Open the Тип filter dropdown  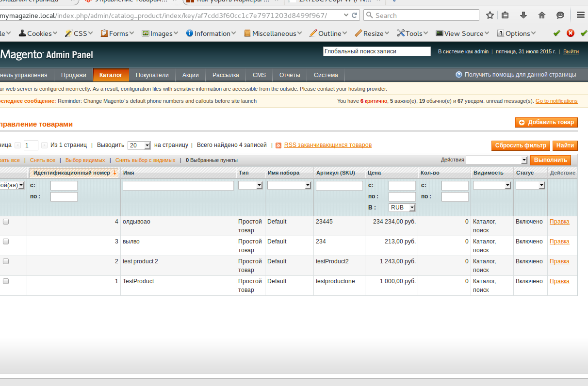click(250, 185)
